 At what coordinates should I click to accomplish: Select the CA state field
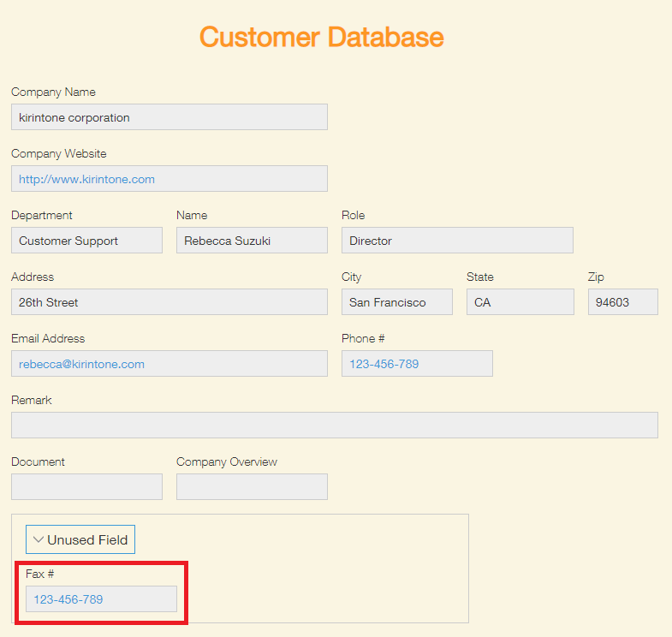click(520, 302)
